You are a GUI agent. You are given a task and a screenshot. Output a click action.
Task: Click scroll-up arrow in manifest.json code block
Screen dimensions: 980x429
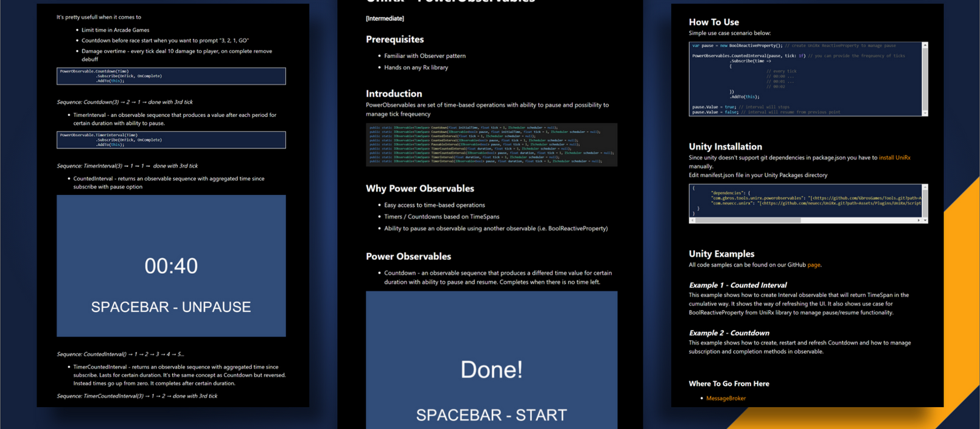[925, 187]
